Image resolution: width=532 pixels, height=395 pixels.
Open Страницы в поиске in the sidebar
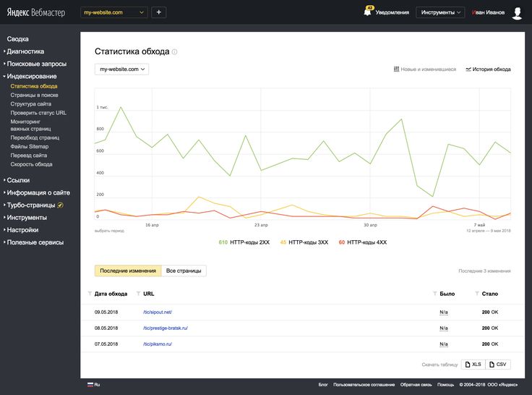34,95
